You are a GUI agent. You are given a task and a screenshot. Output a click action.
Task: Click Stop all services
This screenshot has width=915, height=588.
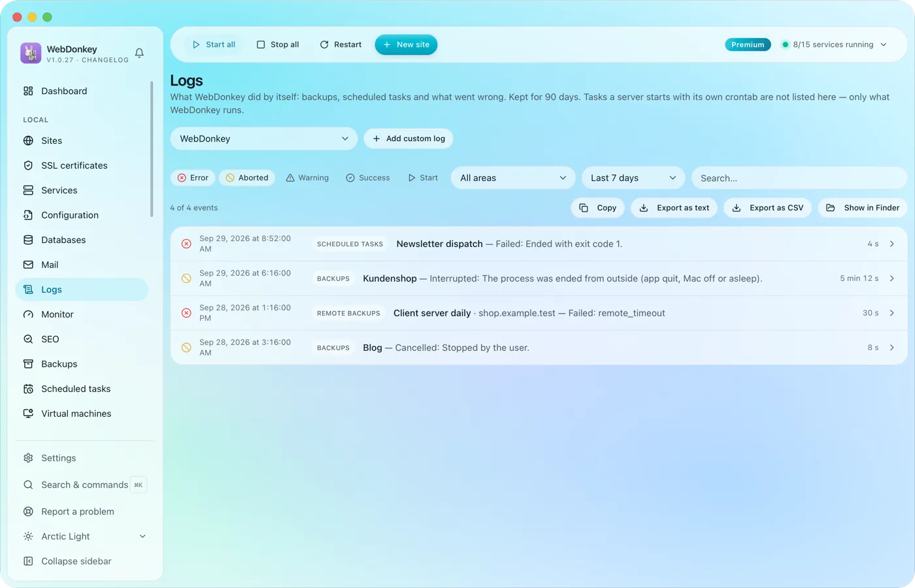click(x=278, y=44)
